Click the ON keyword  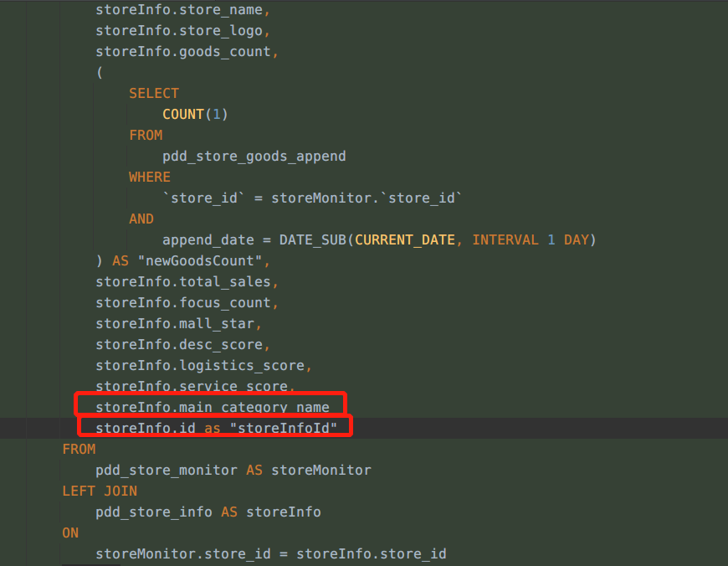click(x=70, y=533)
